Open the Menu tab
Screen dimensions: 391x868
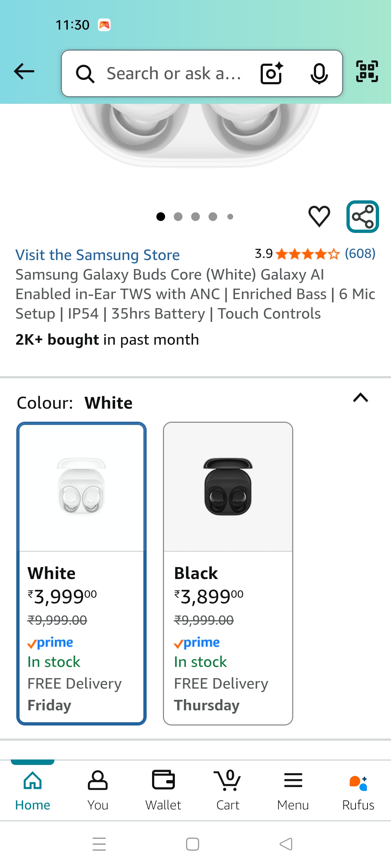pos(293,790)
